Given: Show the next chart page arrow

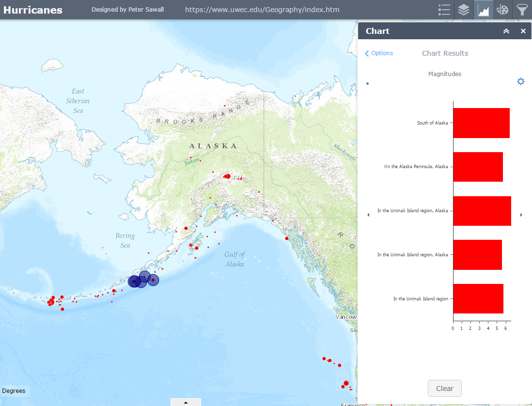Looking at the screenshot, I should click(522, 215).
